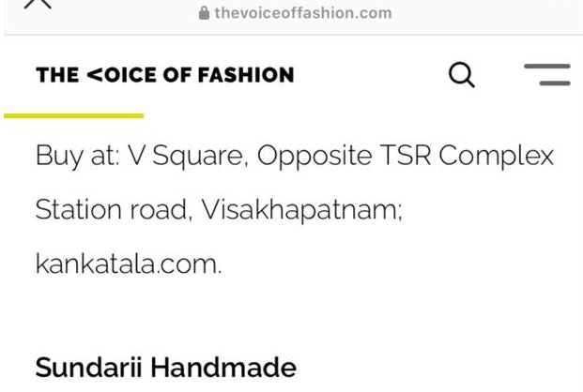Open the search magnifier icon
Image resolution: width=583 pixels, height=392 pixels.
click(x=461, y=75)
